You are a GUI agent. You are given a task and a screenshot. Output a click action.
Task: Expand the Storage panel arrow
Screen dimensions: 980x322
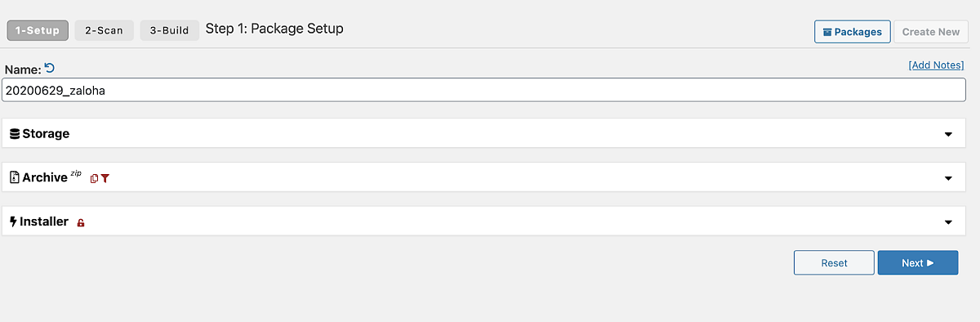[x=948, y=134]
